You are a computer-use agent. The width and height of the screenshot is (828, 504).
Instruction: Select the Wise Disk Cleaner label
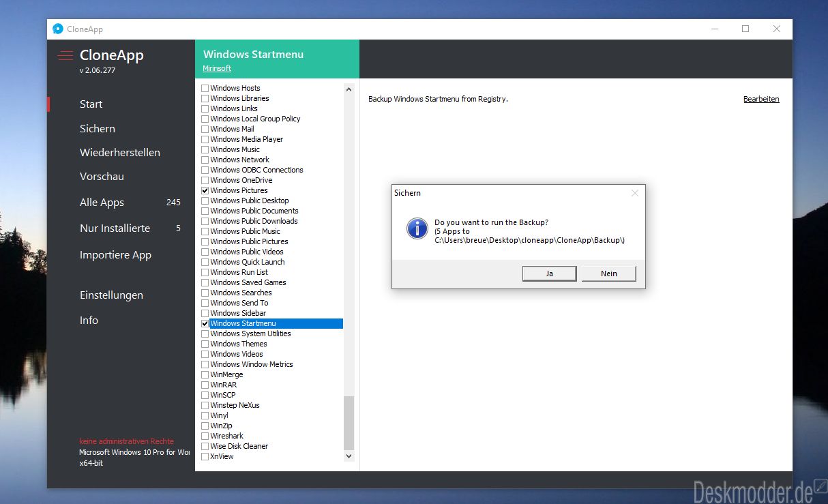(x=239, y=446)
